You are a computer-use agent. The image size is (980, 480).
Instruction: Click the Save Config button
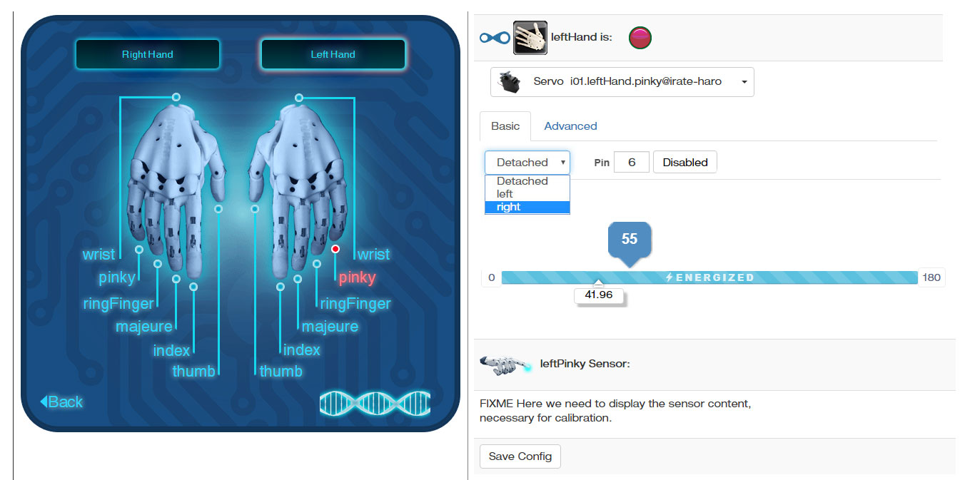click(x=520, y=456)
